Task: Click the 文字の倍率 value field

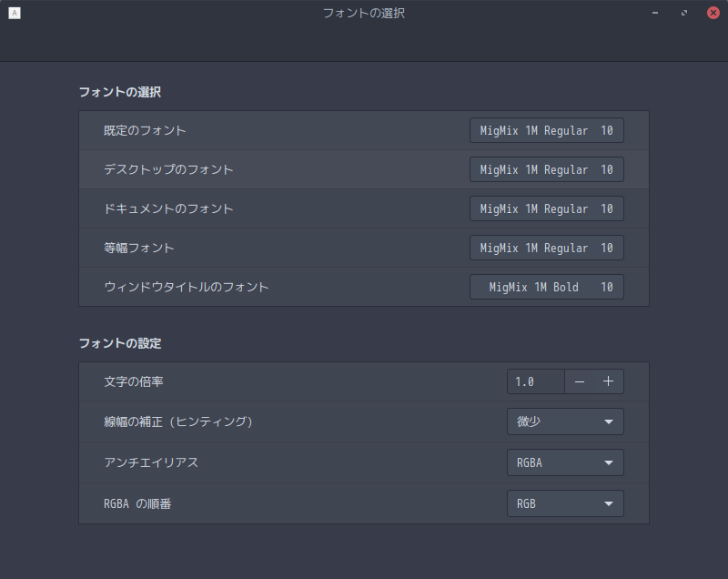Action: (x=536, y=381)
